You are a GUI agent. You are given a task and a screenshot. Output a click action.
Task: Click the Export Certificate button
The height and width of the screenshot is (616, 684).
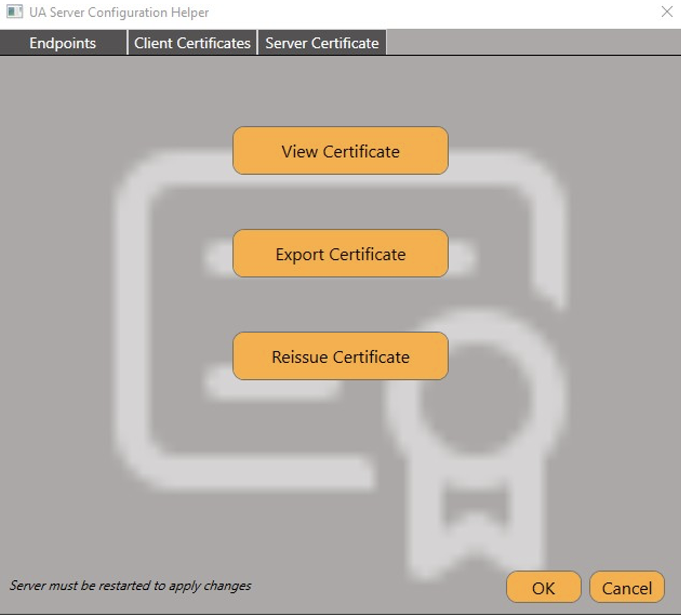pos(340,254)
